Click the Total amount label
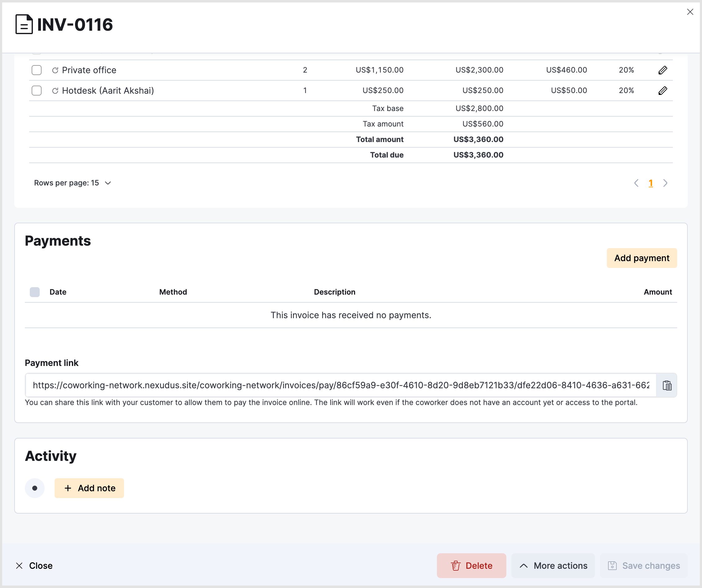This screenshot has width=702, height=588. point(380,140)
